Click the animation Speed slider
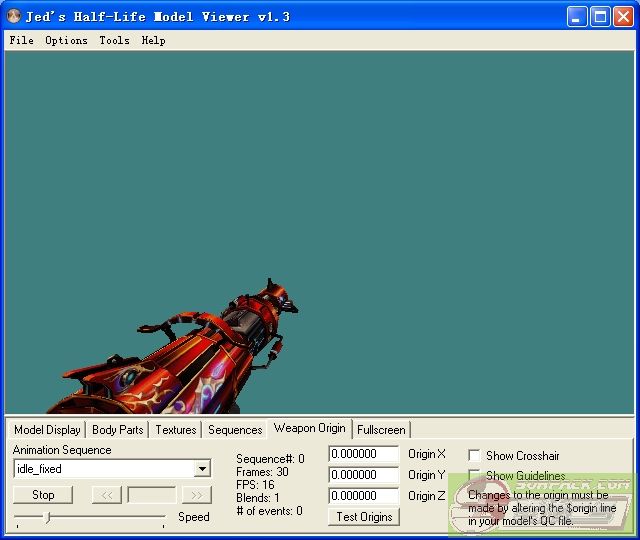 click(90, 517)
